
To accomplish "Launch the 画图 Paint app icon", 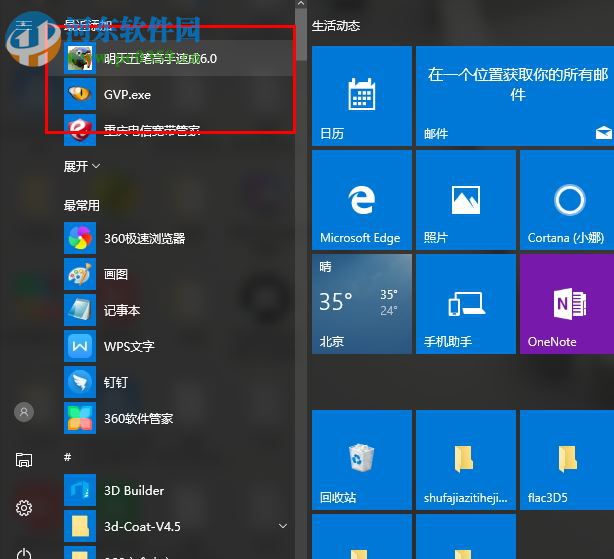I will tap(80, 274).
